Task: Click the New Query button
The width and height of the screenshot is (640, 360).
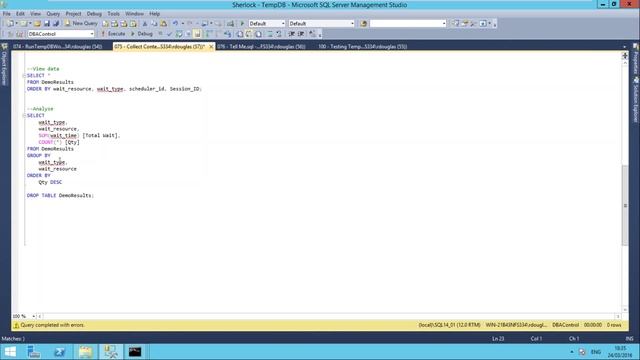Action: [81, 23]
